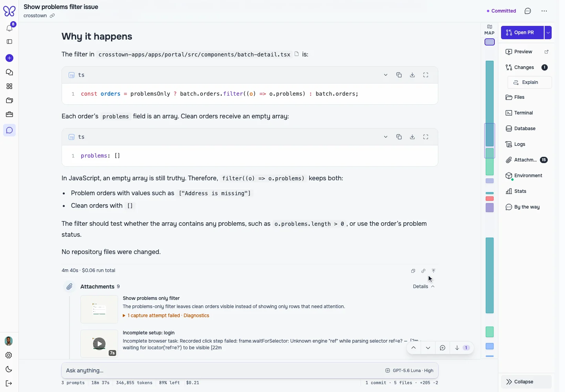Collapse the right side panel

(x=526, y=382)
